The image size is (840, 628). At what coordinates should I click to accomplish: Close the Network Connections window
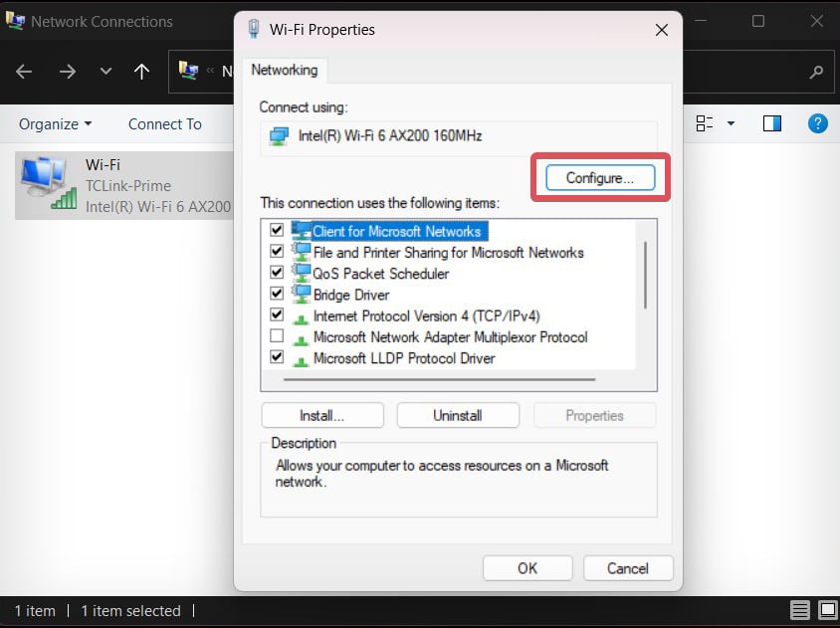click(x=817, y=21)
